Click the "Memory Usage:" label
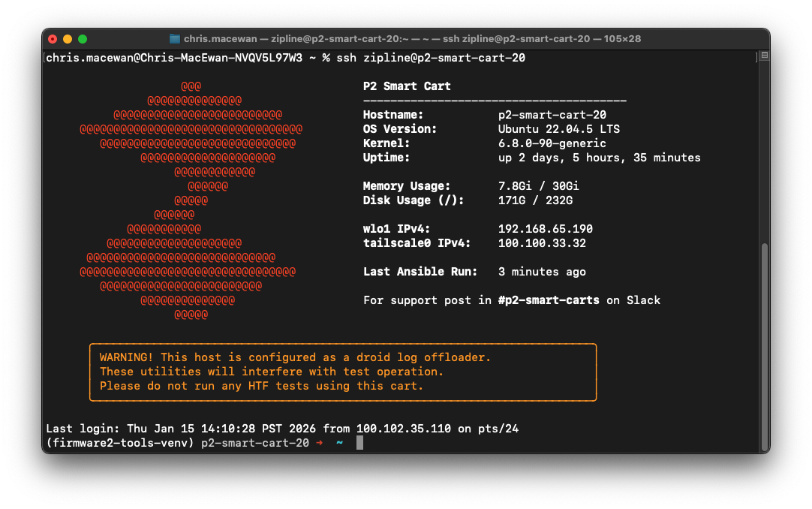Image resolution: width=812 pixels, height=509 pixels. pyautogui.click(x=407, y=186)
